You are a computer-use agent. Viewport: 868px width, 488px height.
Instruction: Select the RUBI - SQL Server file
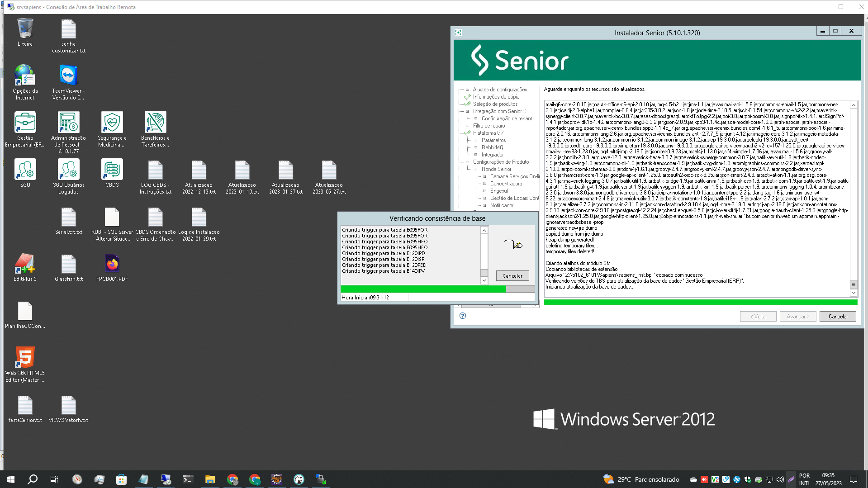112,223
